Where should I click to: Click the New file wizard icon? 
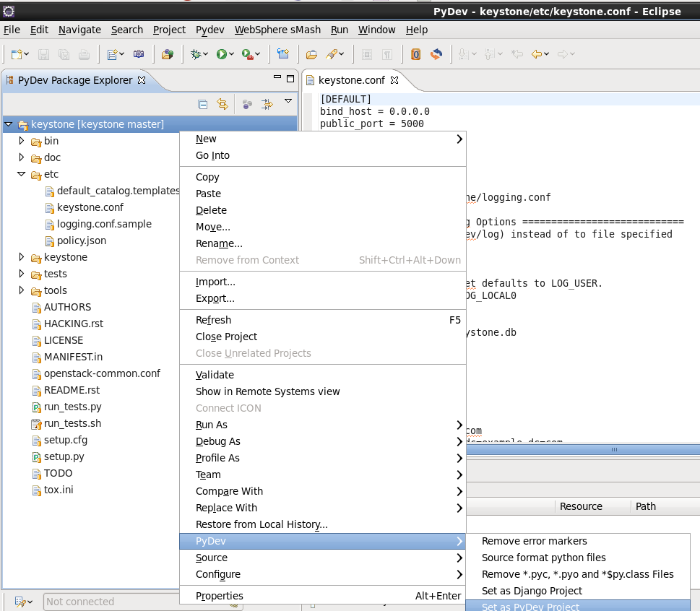coord(16,54)
